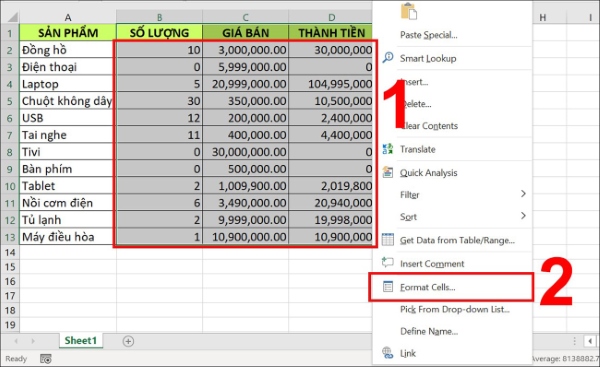
Task: Click the Paste clipboard icon
Action: tap(409, 11)
